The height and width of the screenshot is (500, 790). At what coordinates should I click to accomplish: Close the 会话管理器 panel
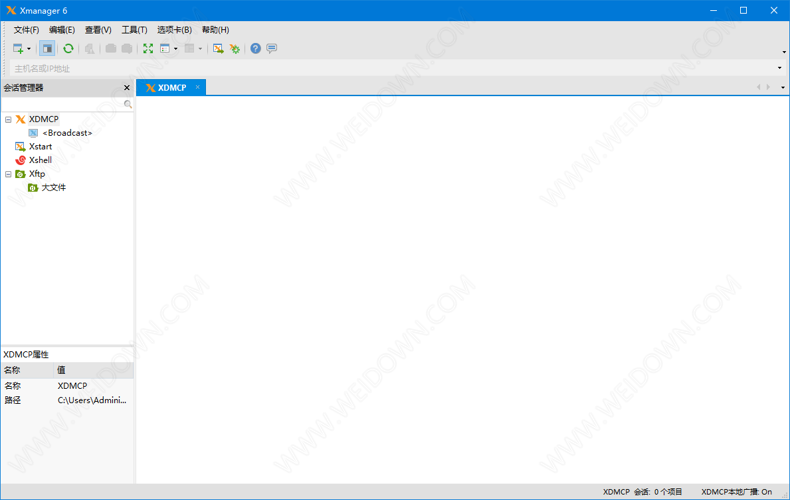point(126,88)
